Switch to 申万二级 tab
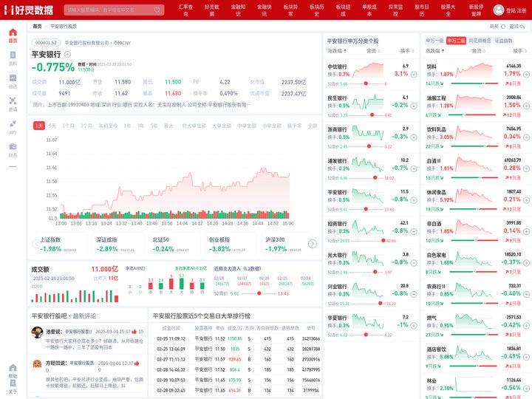Image resolution: width=532 pixels, height=399 pixels. 456,41
